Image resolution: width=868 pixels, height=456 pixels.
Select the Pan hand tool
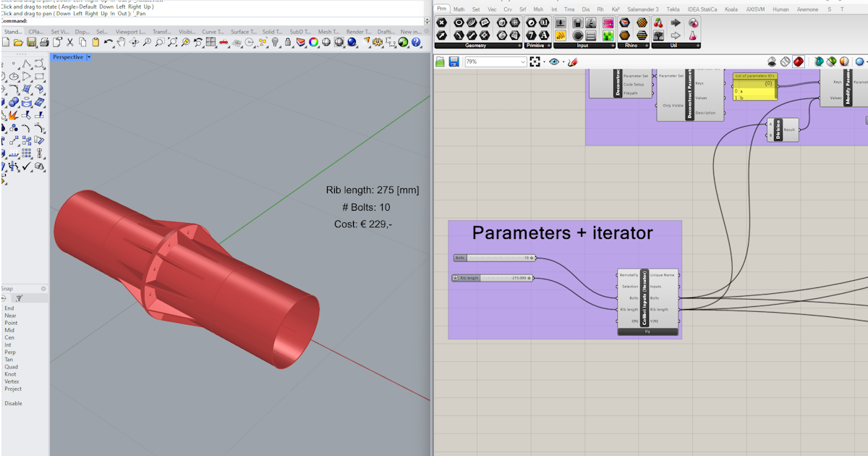click(122, 43)
